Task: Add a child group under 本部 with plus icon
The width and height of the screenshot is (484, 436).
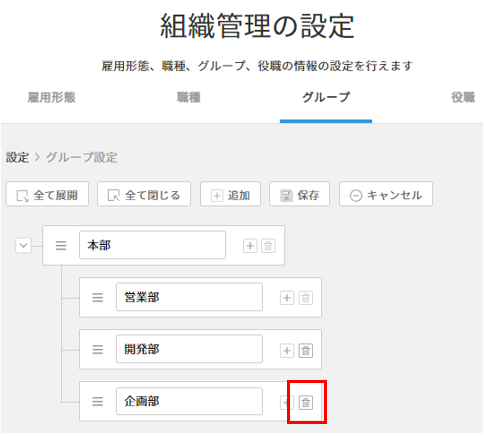Action: [x=250, y=246]
